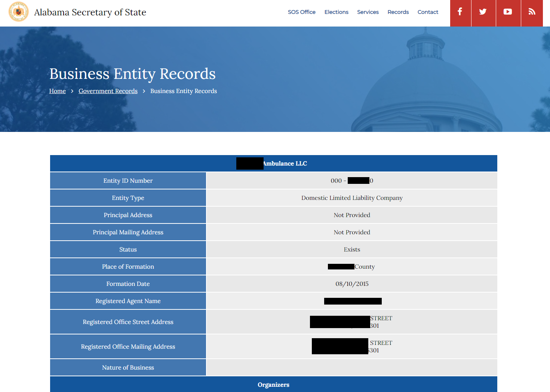Open the SOS Office menu
The image size is (550, 392).
pos(301,12)
